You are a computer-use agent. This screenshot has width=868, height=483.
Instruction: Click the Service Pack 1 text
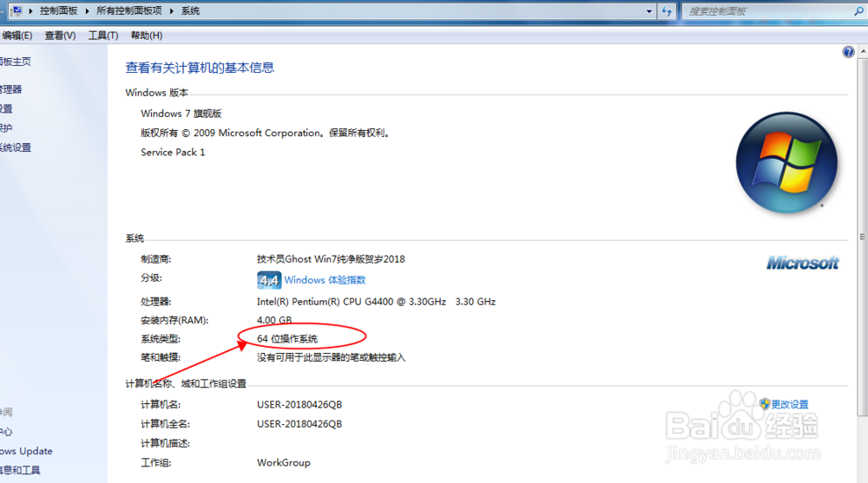tap(173, 152)
